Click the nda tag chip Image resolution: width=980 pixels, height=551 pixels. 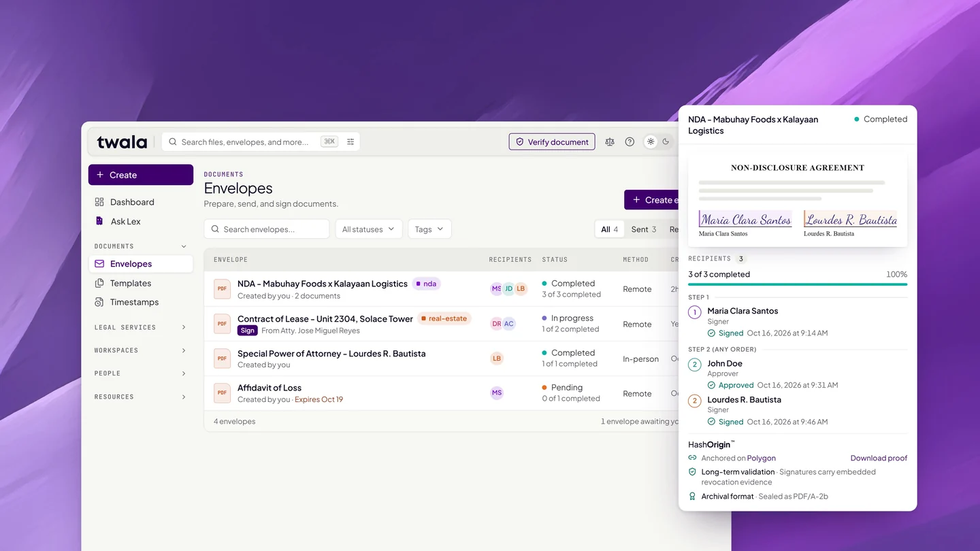pyautogui.click(x=426, y=284)
